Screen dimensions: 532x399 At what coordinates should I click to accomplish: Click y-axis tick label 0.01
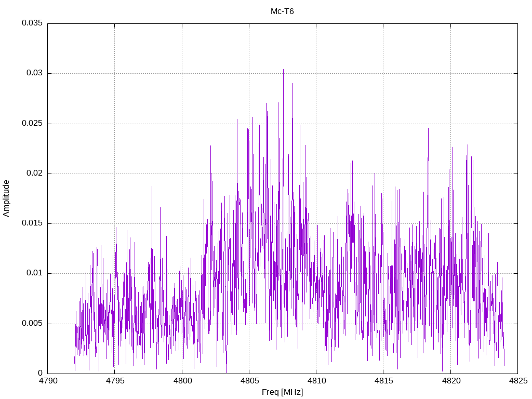(x=35, y=273)
